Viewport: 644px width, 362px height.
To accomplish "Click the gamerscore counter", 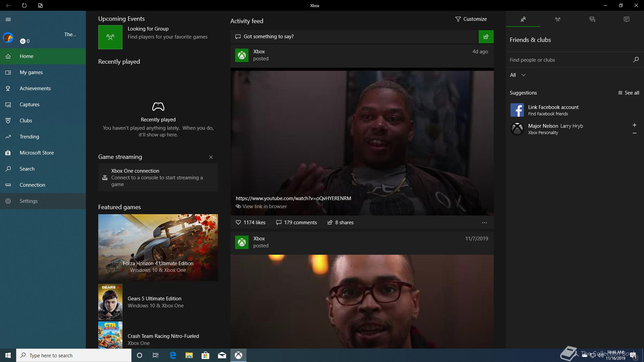I will coord(25,41).
